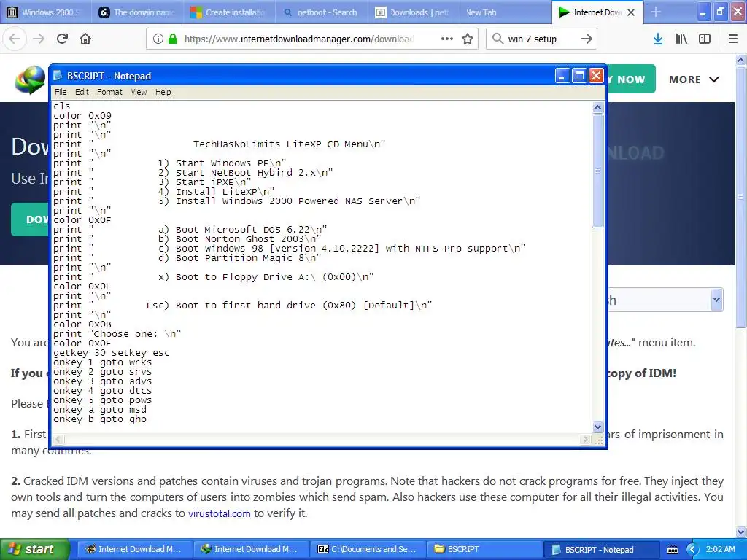
Task: Click the 'color 0x09' line
Action: point(82,116)
